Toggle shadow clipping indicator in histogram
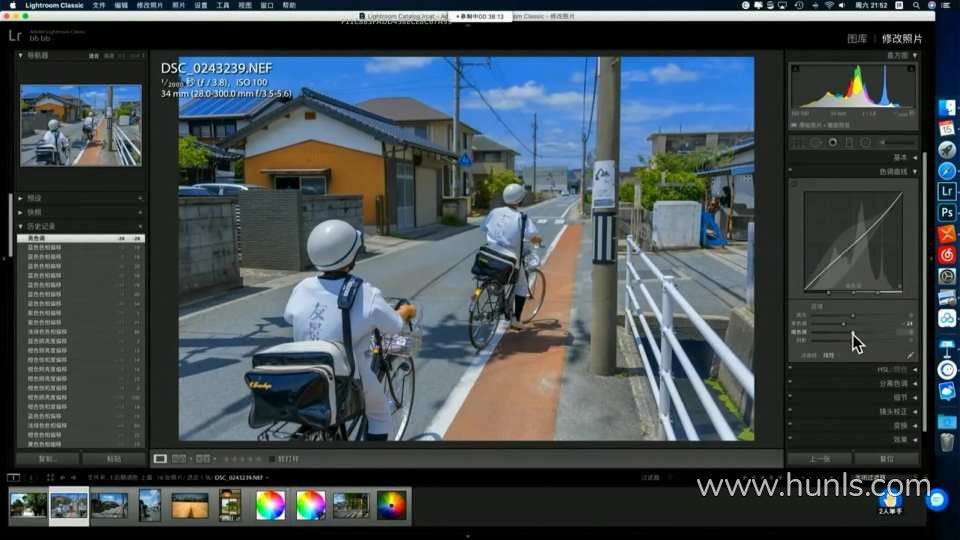Image resolution: width=960 pixels, height=540 pixels. (795, 69)
